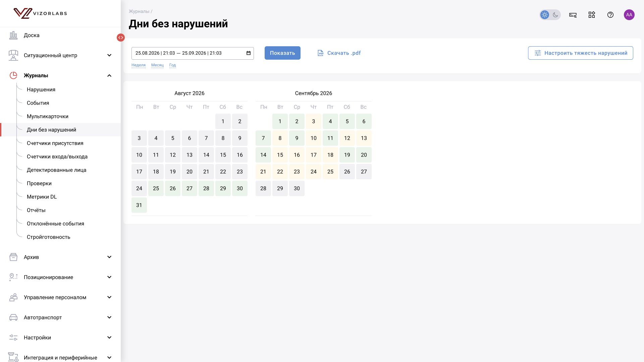Click the Позиционирование pin icon
The image size is (644, 362).
coord(13,277)
